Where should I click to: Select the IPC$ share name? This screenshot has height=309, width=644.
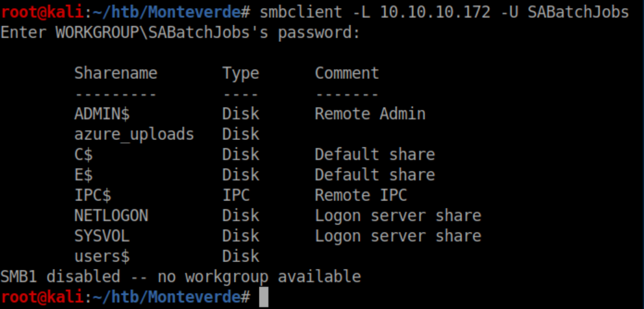(x=93, y=196)
